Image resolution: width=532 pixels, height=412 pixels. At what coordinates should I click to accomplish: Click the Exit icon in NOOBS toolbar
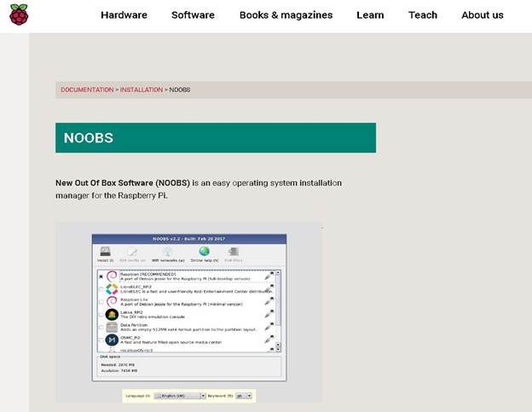(x=234, y=252)
